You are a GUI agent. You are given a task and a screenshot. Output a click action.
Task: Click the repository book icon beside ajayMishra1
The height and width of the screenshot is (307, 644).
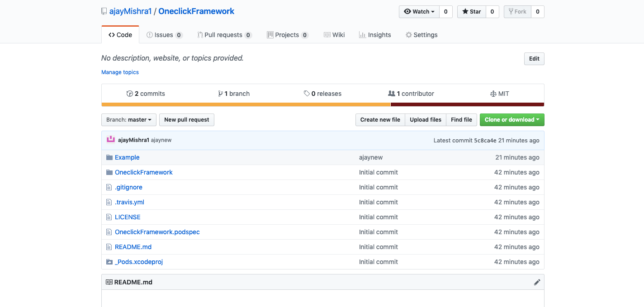pos(104,11)
